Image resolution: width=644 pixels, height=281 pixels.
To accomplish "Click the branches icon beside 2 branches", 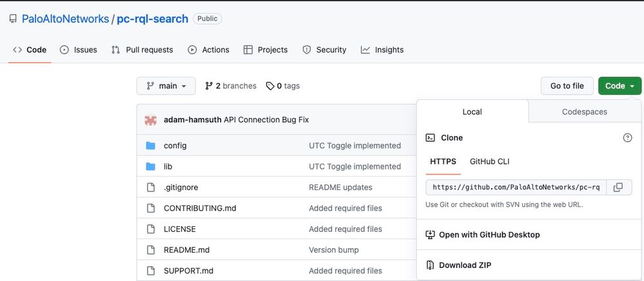I will tap(209, 86).
